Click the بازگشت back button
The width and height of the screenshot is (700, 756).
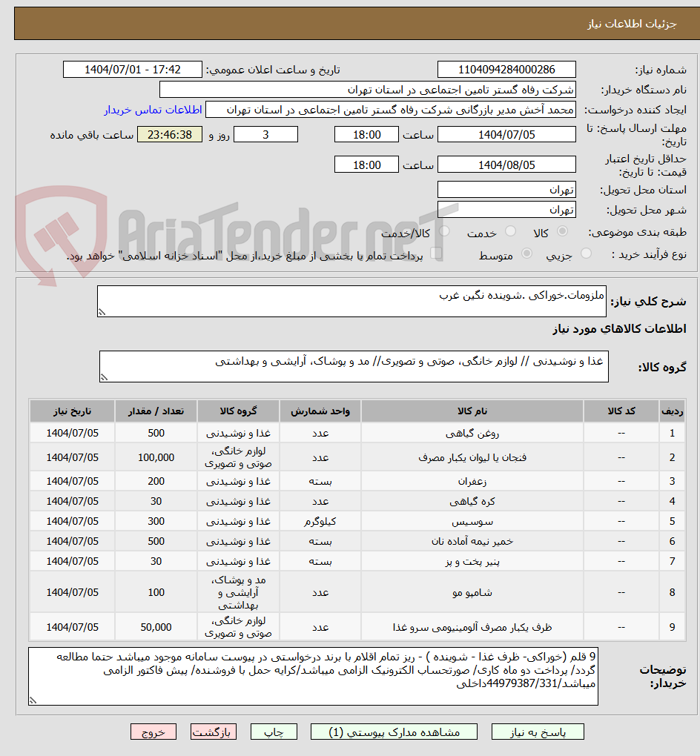tap(214, 732)
